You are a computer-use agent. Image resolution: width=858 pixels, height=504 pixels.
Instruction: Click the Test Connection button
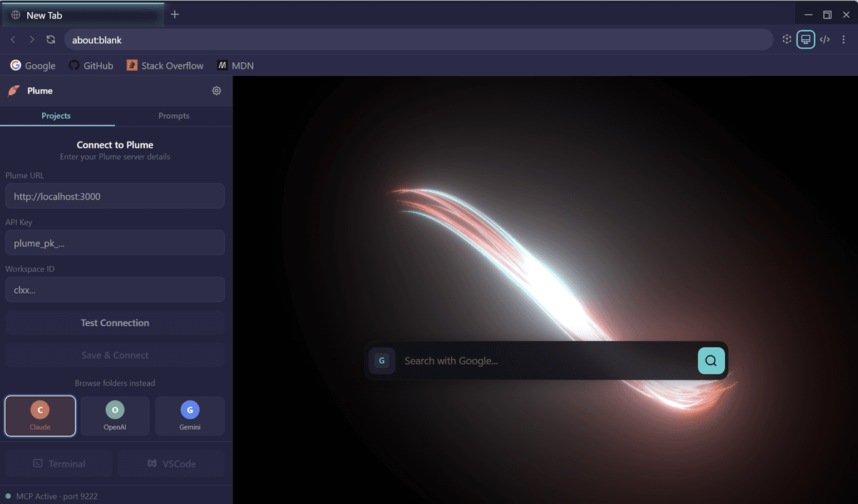coord(115,323)
